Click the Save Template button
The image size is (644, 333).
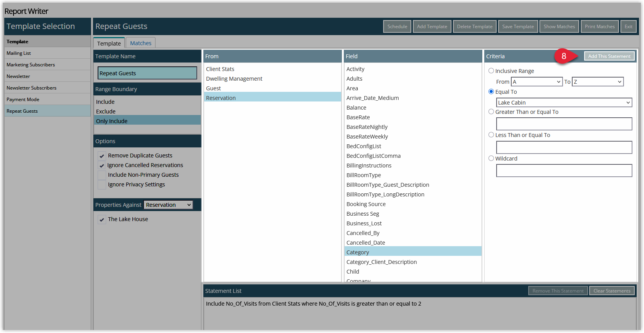pyautogui.click(x=518, y=27)
